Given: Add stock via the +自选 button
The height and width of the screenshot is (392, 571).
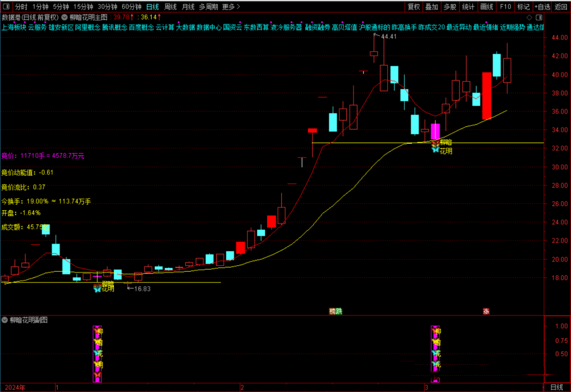Looking at the screenshot, I should click(542, 7).
